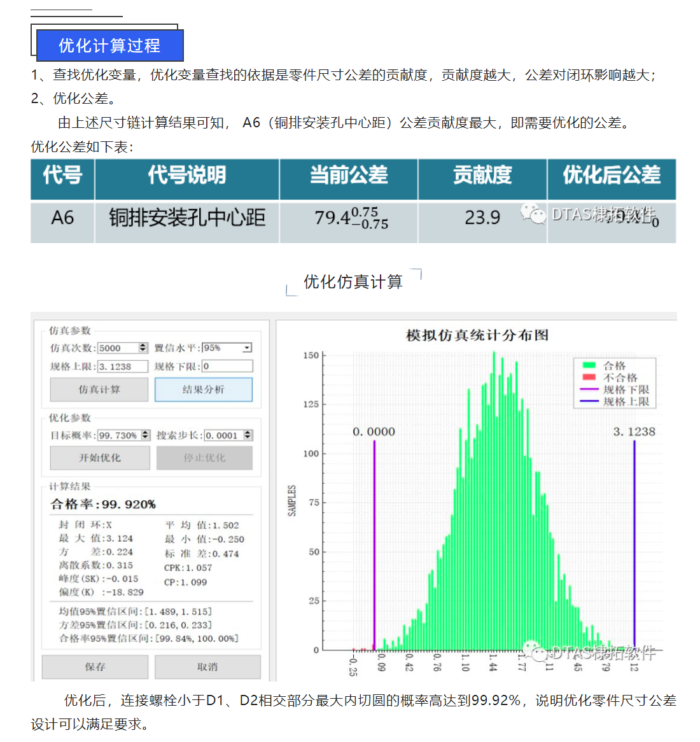700x742 pixels.
Task: Select the A6 cell in the tolerance table
Action: [x=62, y=218]
